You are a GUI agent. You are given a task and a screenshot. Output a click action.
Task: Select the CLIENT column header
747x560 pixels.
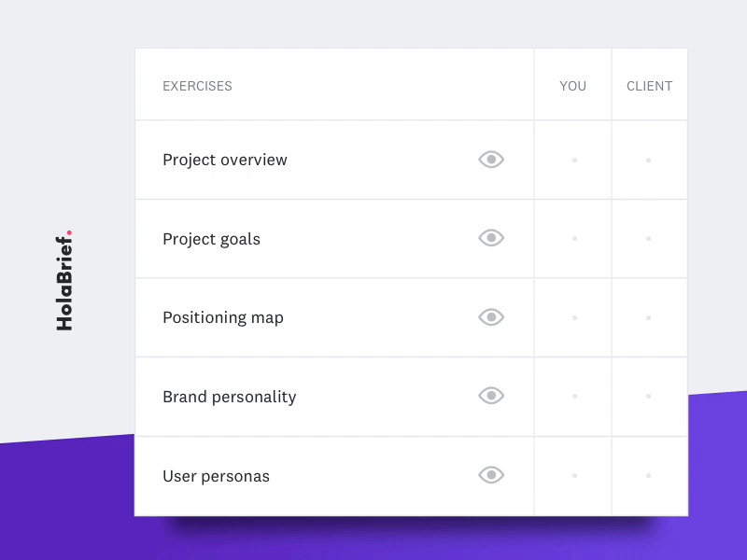click(x=649, y=85)
